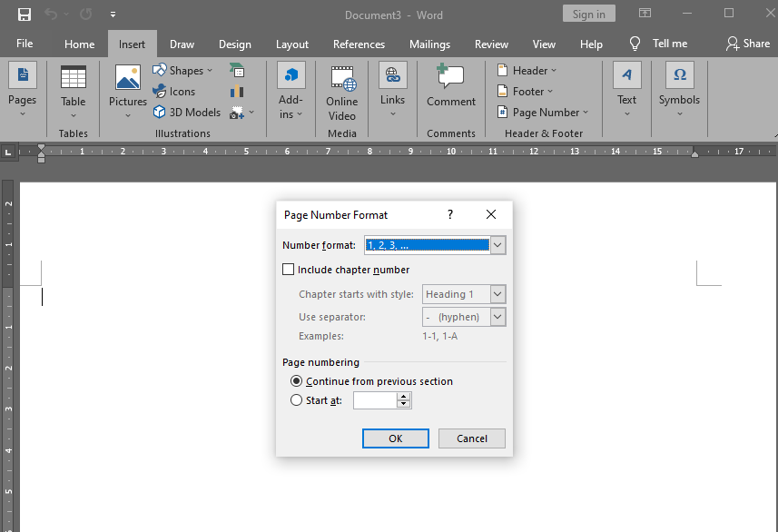Click the Online Video tool
This screenshot has width=778, height=532.
(x=342, y=91)
